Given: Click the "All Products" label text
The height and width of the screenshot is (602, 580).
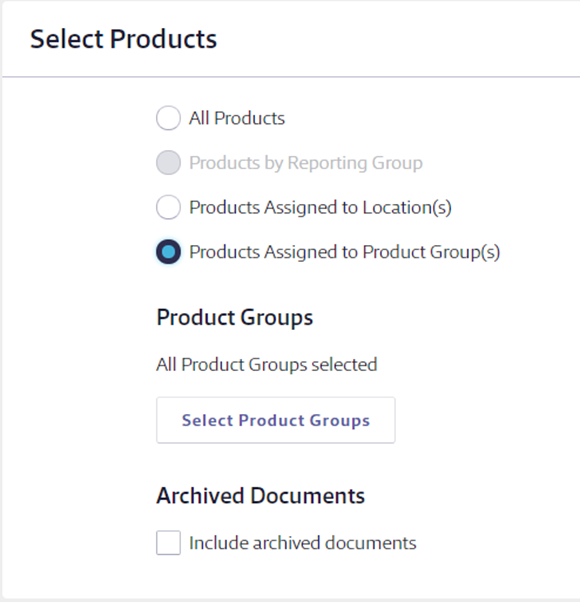Looking at the screenshot, I should 237,118.
